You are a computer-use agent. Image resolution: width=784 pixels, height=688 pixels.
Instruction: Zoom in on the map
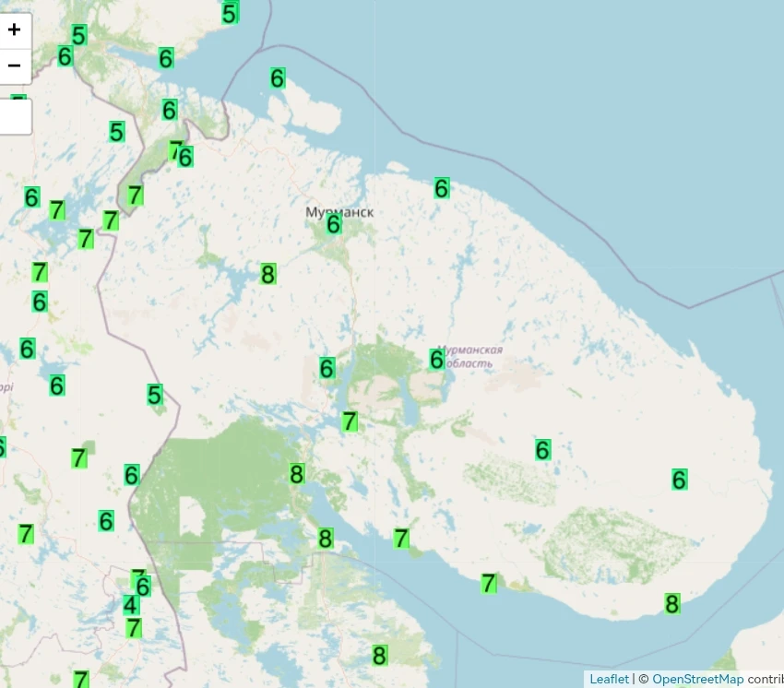pyautogui.click(x=15, y=30)
